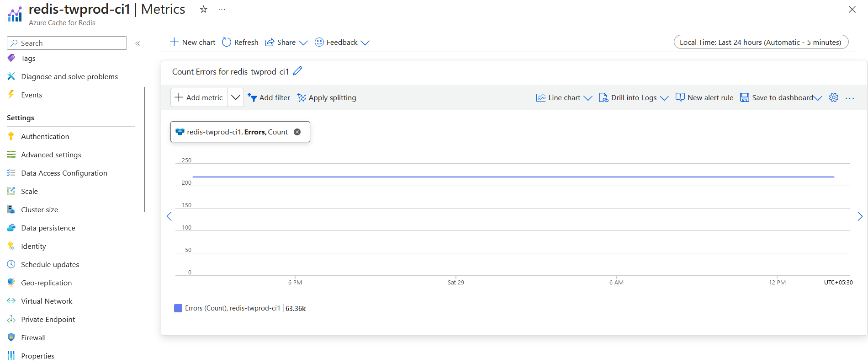Click New alert rule
The height and width of the screenshot is (364, 868).
[704, 97]
